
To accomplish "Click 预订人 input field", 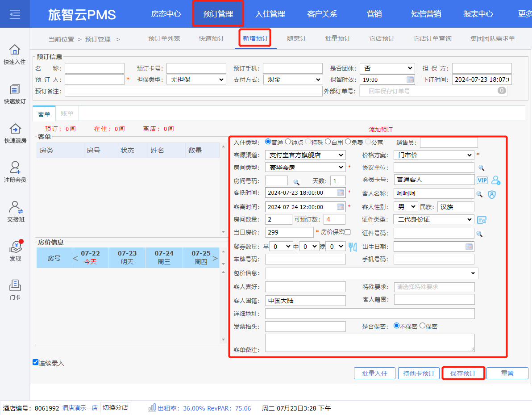I will 95,80.
